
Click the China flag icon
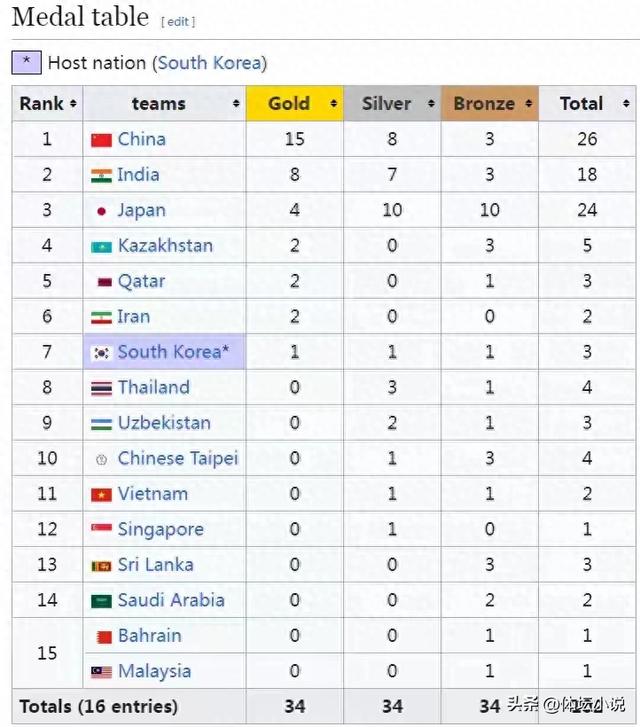(101, 140)
